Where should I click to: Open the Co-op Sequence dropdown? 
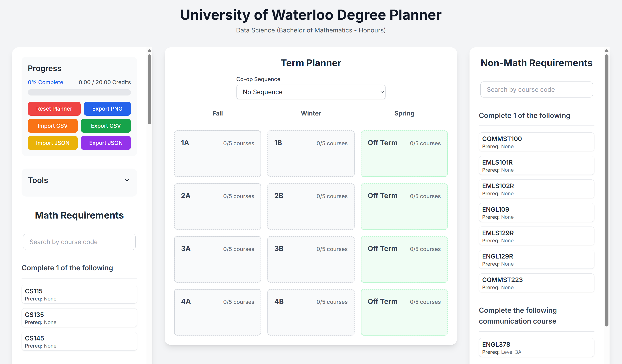click(x=311, y=92)
